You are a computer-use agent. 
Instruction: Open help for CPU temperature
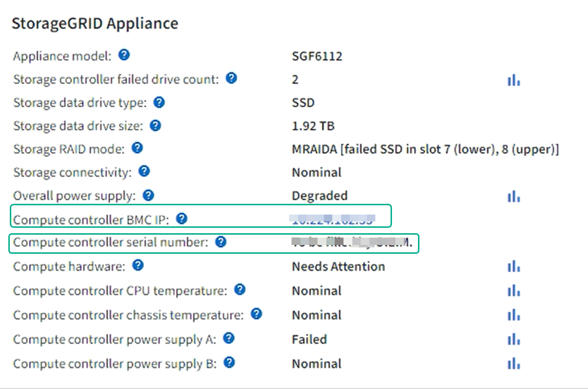pos(240,290)
